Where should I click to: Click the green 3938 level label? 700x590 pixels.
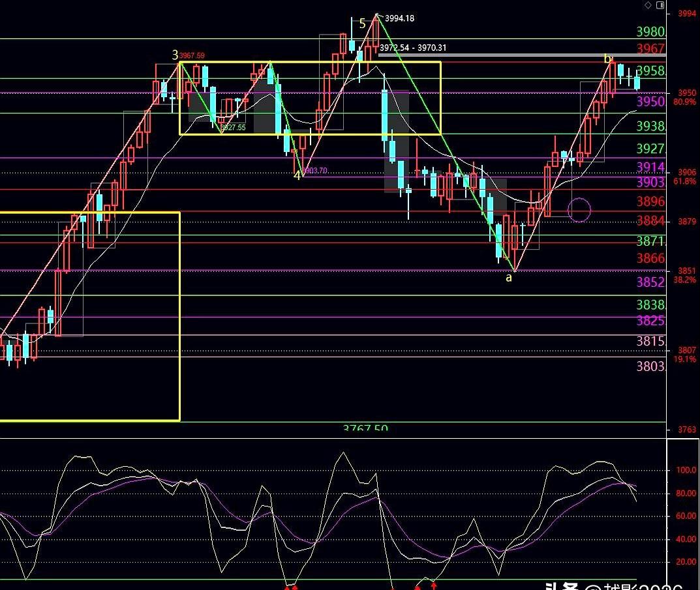tap(651, 126)
